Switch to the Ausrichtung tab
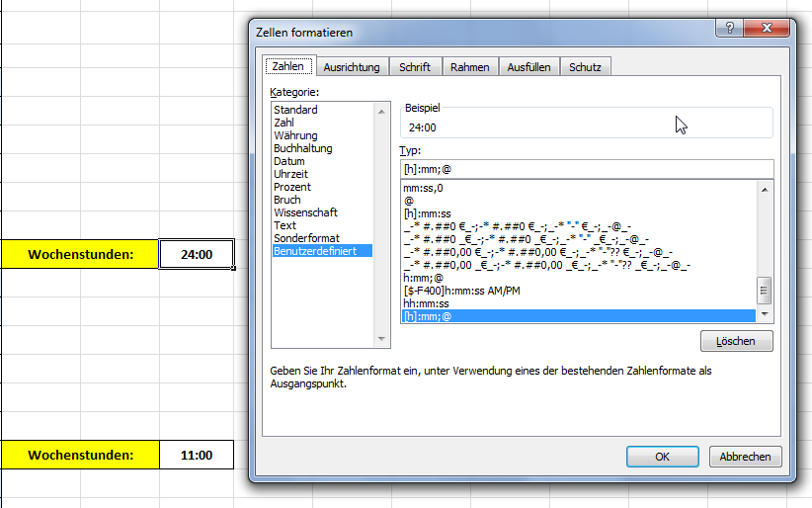 coord(352,67)
